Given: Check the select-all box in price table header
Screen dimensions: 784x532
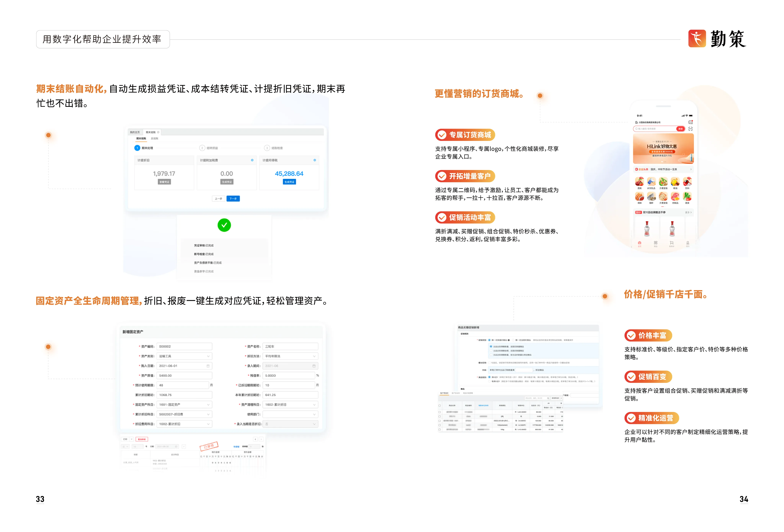Looking at the screenshot, I should pyautogui.click(x=440, y=405).
